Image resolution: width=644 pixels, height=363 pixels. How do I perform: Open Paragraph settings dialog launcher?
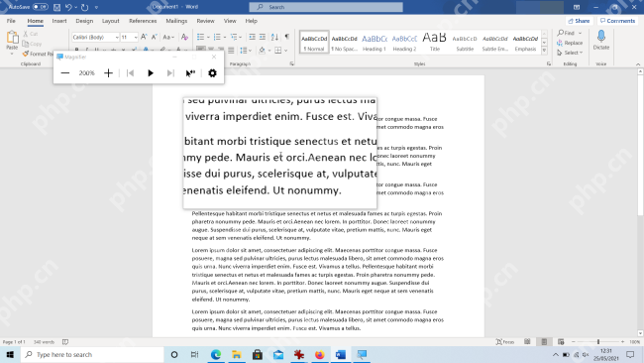pyautogui.click(x=292, y=63)
